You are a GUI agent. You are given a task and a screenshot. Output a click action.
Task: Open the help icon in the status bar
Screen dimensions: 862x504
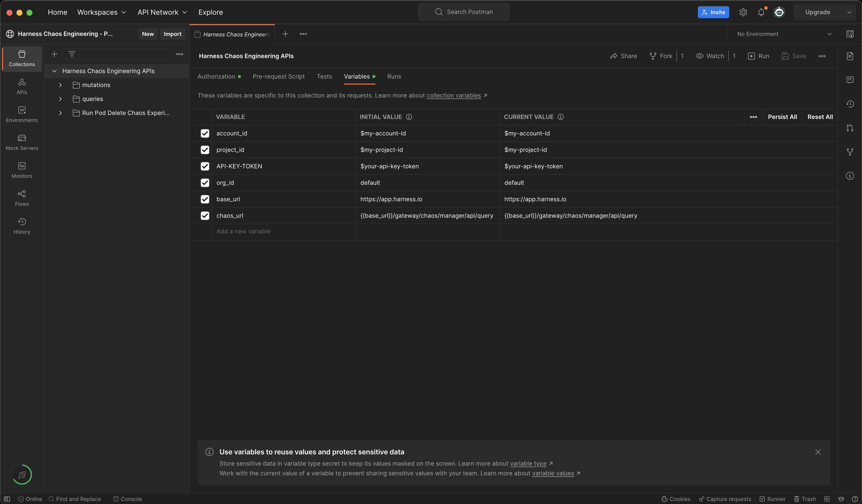855,499
